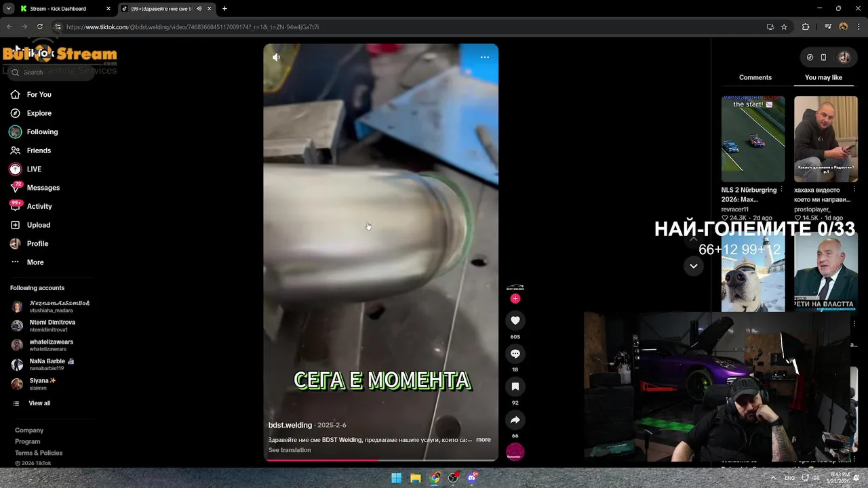
Task: Open options for the prostoplayer_ video
Action: [x=854, y=190]
